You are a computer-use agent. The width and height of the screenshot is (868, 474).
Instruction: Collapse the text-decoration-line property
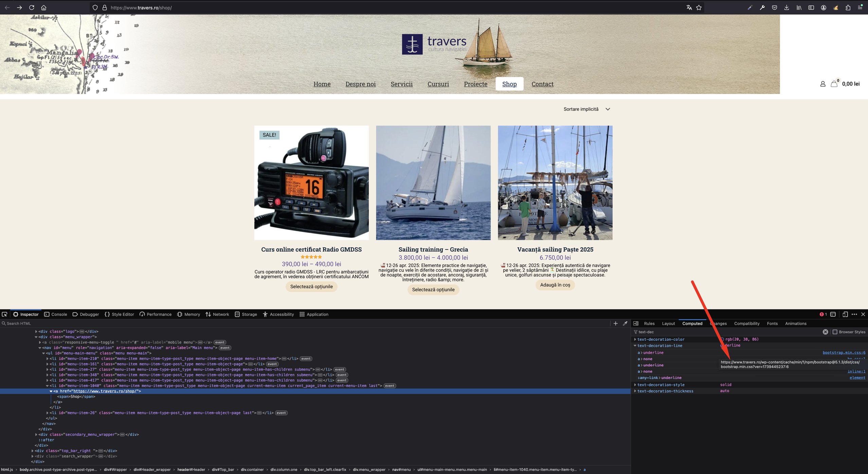pyautogui.click(x=635, y=346)
